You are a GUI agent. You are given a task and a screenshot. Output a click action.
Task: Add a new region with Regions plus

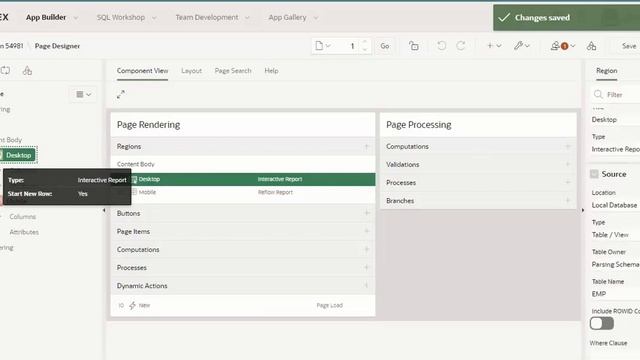click(x=366, y=146)
